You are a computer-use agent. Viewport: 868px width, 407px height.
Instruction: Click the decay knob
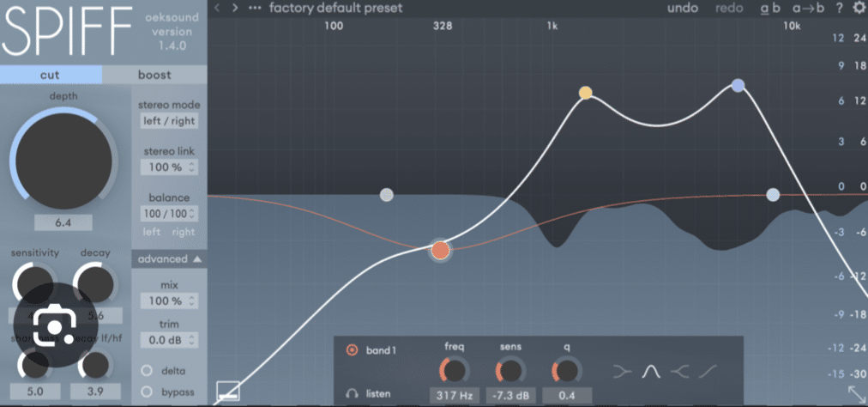tap(95, 283)
